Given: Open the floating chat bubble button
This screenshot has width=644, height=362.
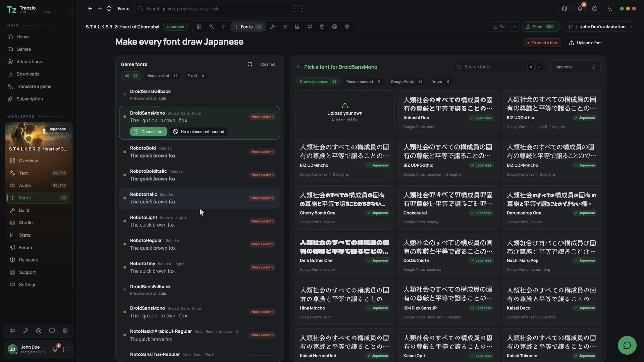Looking at the screenshot, I should click(627, 345).
